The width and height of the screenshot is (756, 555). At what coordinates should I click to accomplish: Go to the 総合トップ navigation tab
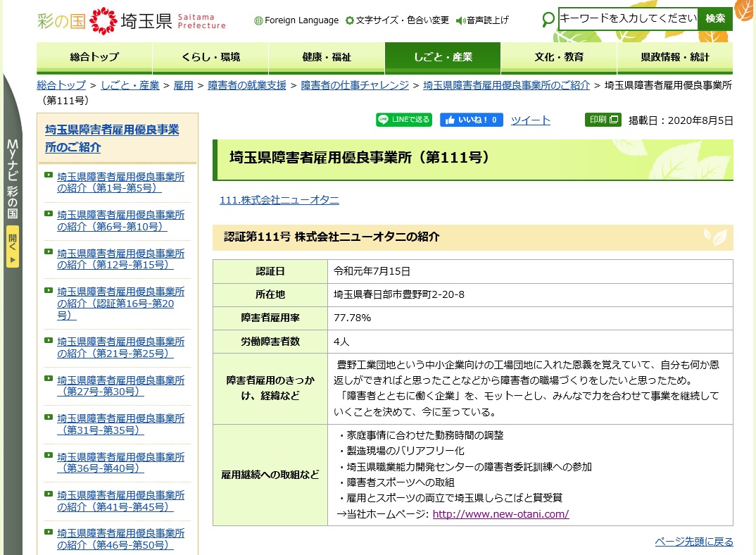click(x=94, y=57)
